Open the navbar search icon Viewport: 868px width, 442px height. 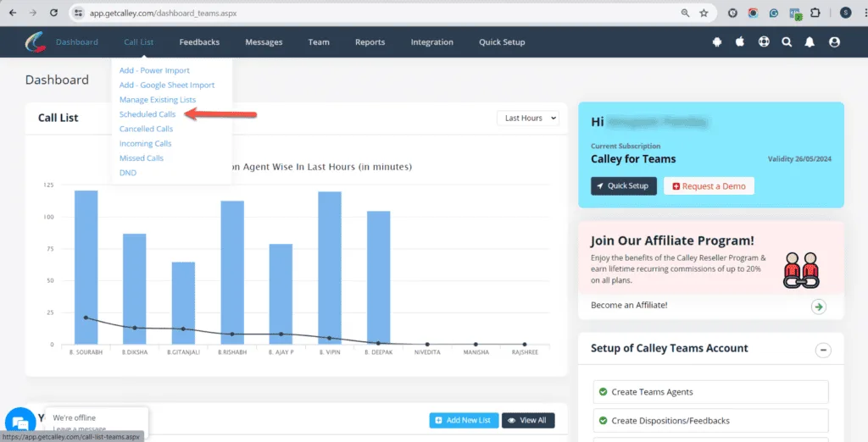pos(787,42)
